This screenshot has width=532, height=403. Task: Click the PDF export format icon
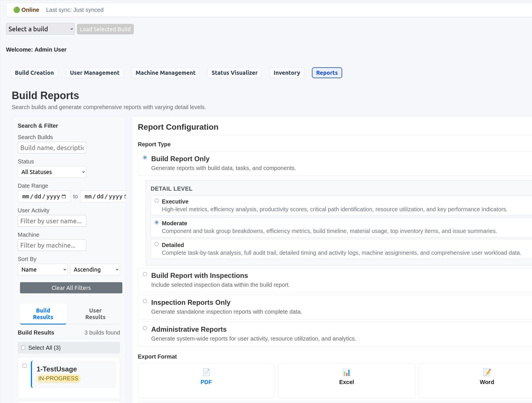click(206, 372)
